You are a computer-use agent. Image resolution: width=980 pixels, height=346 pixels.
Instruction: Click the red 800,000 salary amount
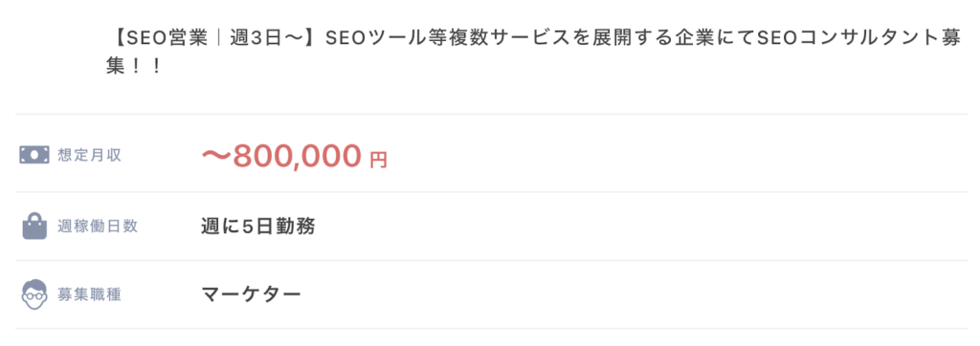(298, 156)
